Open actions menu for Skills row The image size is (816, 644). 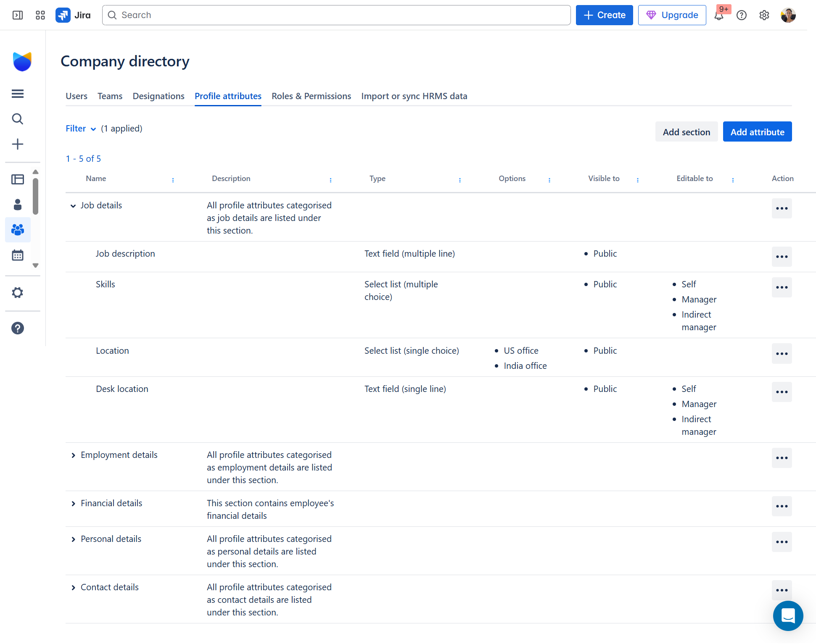[782, 287]
